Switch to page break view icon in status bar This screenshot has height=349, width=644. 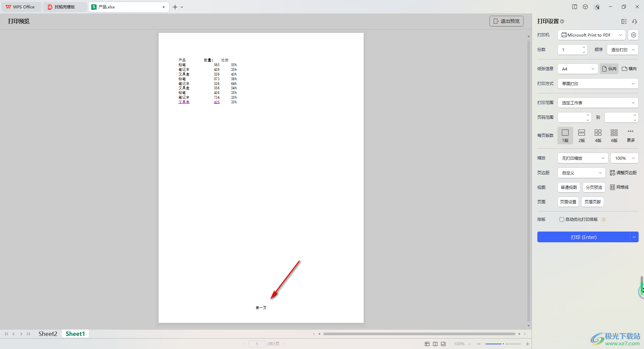(435, 344)
